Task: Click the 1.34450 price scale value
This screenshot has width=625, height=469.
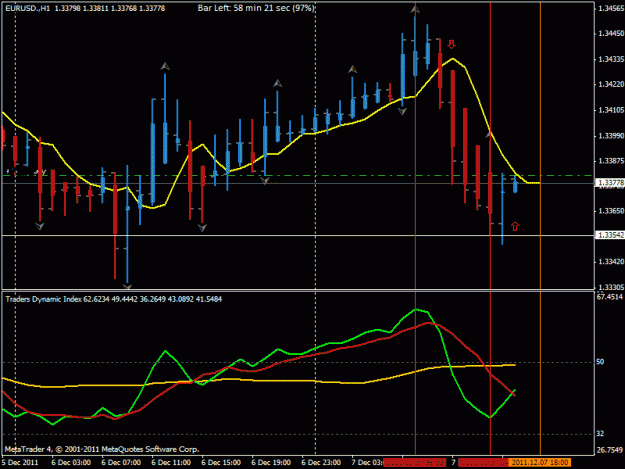Action: click(x=611, y=33)
